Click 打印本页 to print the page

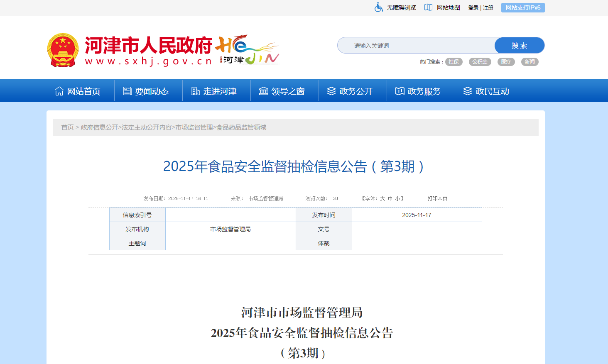[437, 199]
